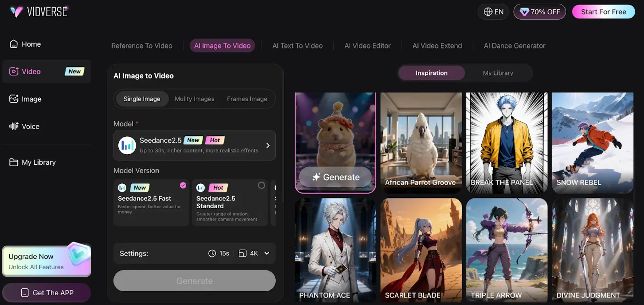This screenshot has height=305, width=644.
Task: Show the Inspiration gallery
Action: coord(431,73)
